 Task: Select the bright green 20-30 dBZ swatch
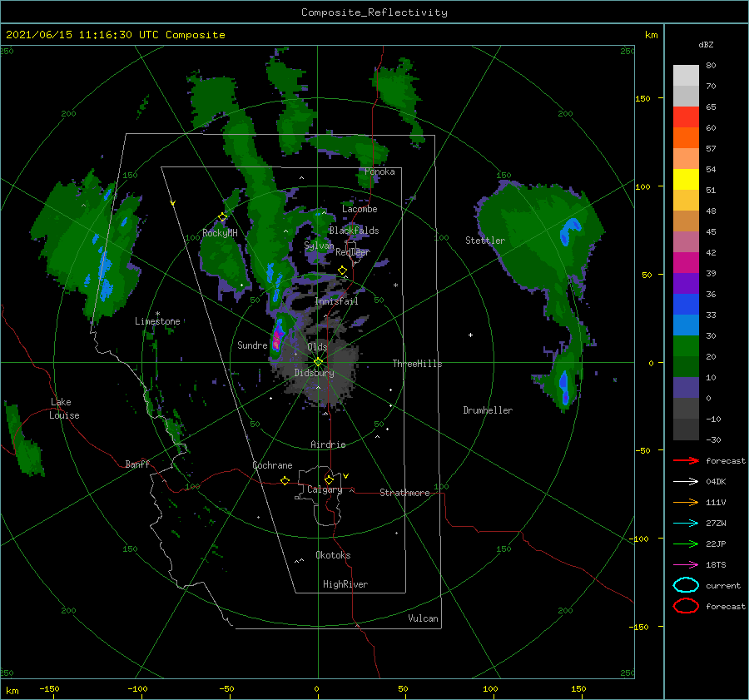pos(686,346)
